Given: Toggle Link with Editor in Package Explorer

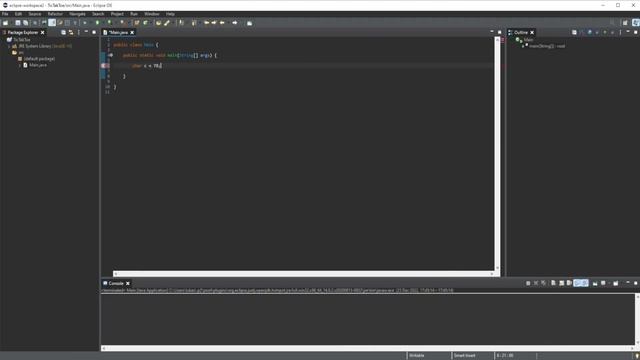Looking at the screenshot, I should click(x=71, y=32).
